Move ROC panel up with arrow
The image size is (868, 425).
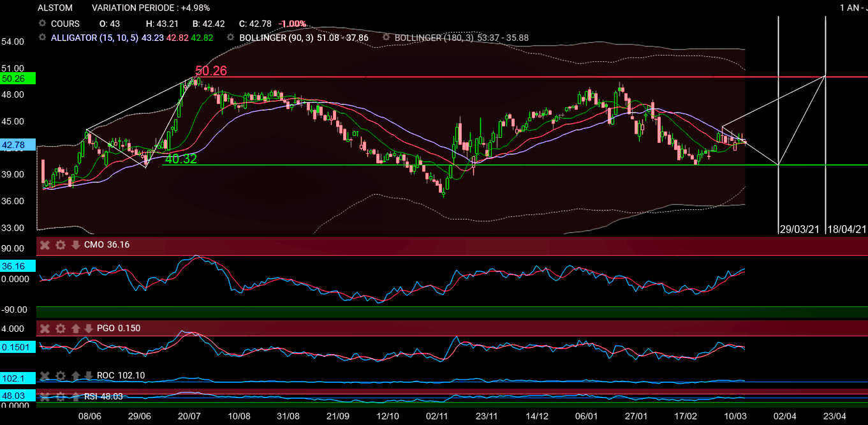[x=75, y=375]
